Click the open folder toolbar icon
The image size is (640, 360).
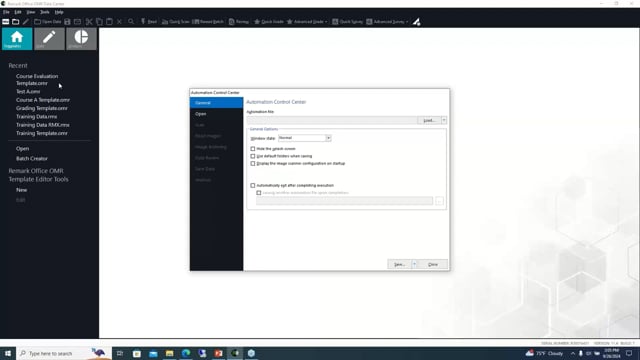[16, 22]
